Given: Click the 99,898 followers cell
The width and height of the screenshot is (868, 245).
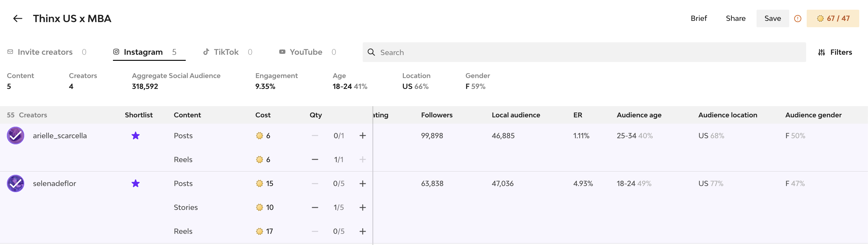Looking at the screenshot, I should [432, 136].
